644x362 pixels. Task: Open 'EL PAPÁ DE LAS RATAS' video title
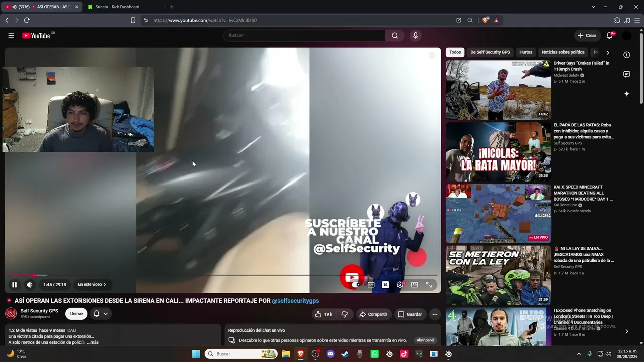tap(584, 131)
